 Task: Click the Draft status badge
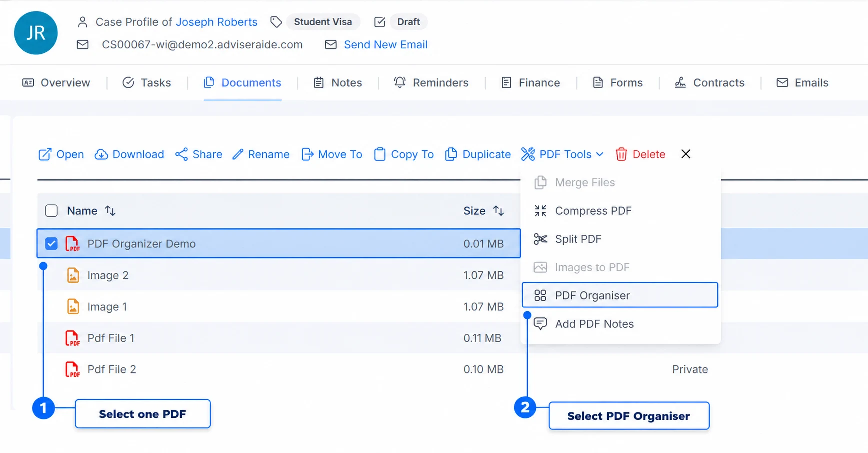pos(408,22)
